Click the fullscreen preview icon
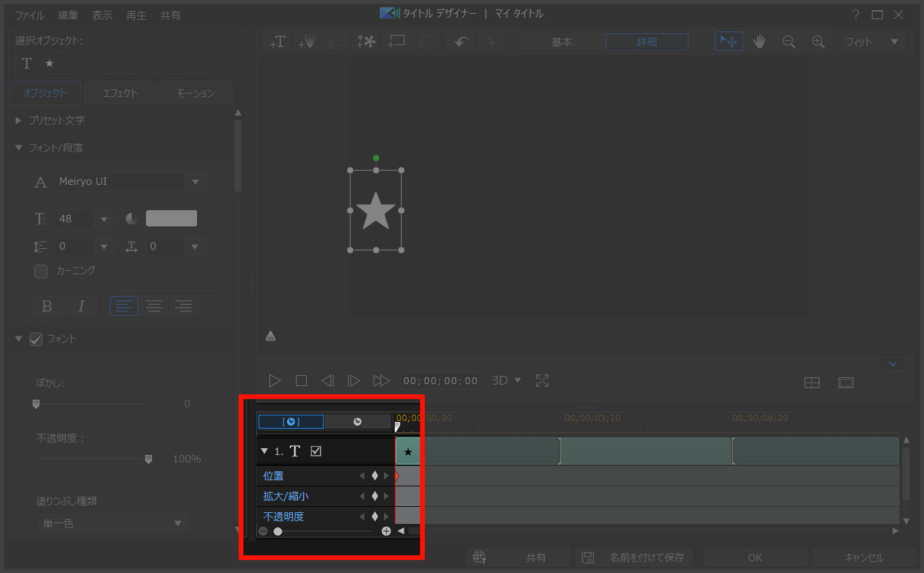Screen dimensions: 924x573 click(x=542, y=381)
